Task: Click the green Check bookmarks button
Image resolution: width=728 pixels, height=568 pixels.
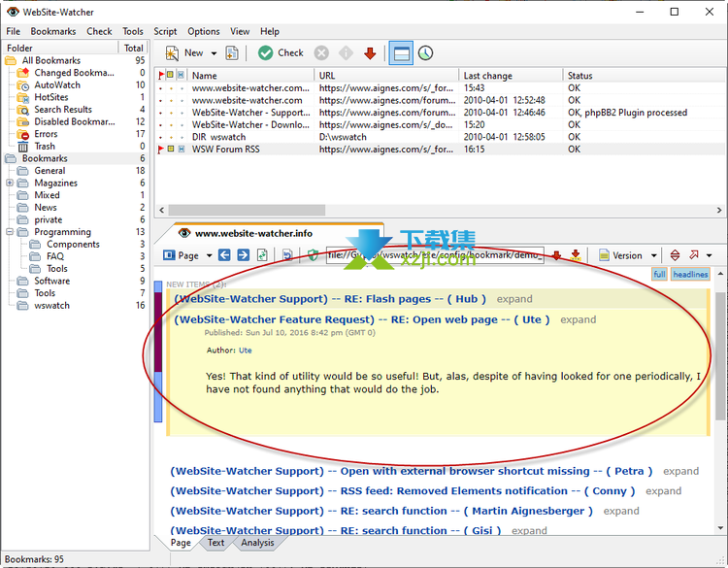Action: click(x=281, y=53)
